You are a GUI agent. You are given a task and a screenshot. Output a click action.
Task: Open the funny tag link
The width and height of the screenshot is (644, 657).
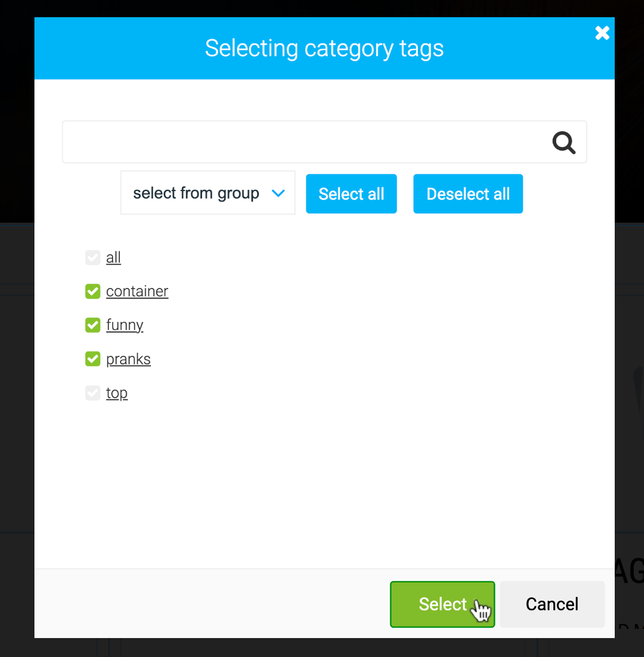[125, 325]
